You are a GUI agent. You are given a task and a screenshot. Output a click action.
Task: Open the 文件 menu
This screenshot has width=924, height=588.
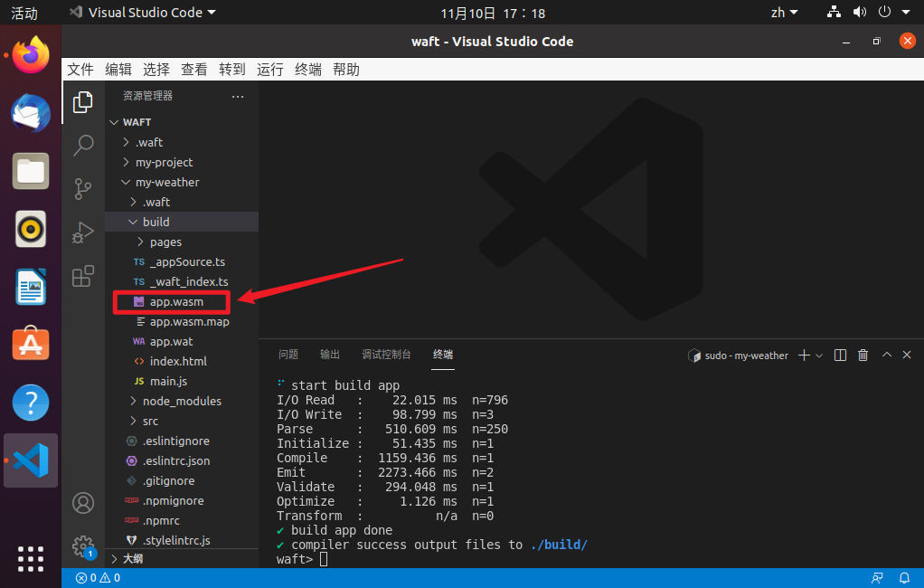pyautogui.click(x=80, y=70)
